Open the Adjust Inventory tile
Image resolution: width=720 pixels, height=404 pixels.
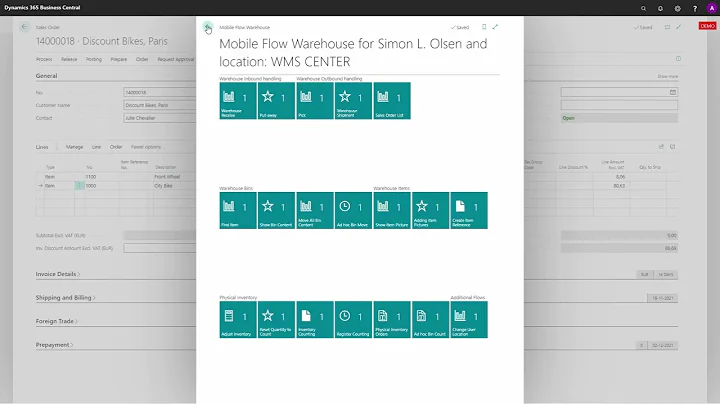click(x=238, y=320)
